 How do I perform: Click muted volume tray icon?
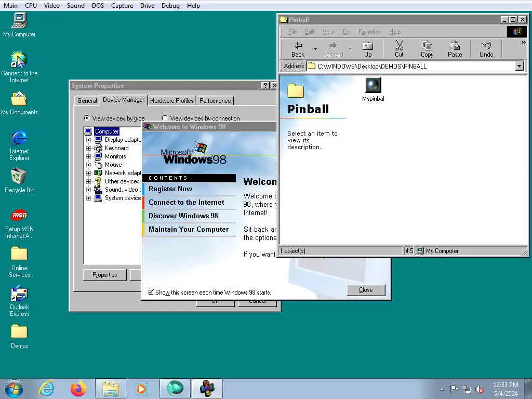tap(480, 389)
